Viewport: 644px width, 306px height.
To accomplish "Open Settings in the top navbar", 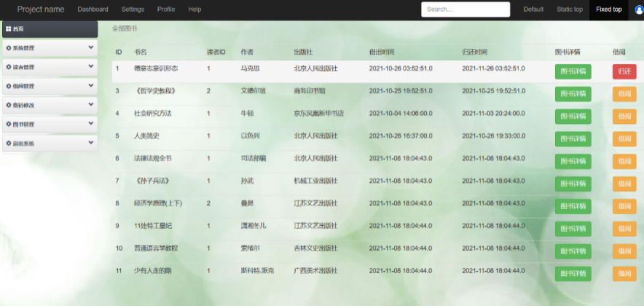I will coord(133,9).
